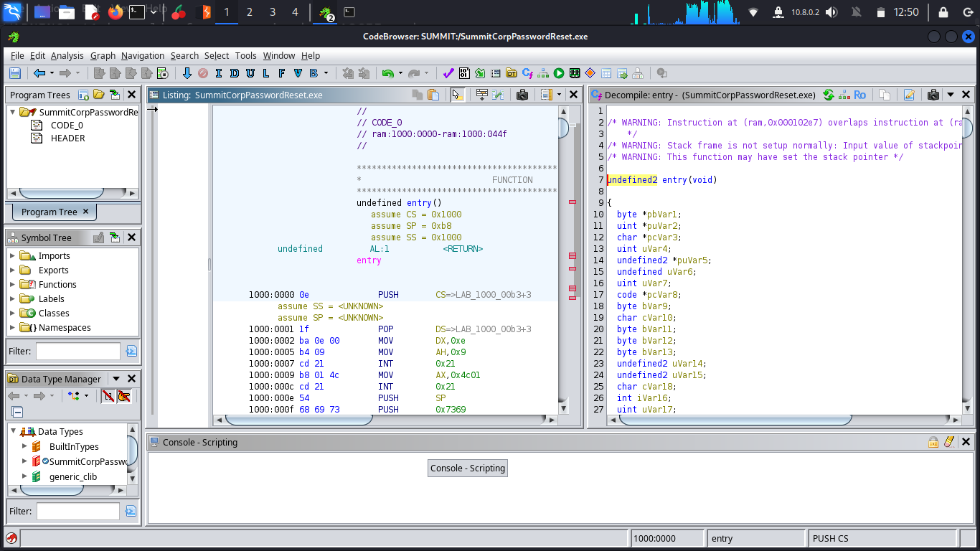Image resolution: width=980 pixels, height=551 pixels.
Task: Go to next Function (F) icon
Action: [x=282, y=73]
